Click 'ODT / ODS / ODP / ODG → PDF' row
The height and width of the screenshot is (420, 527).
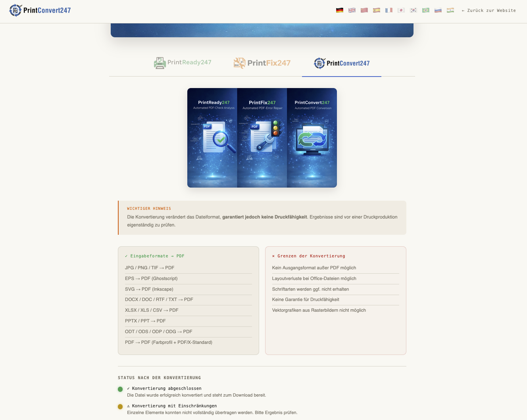[x=188, y=332]
